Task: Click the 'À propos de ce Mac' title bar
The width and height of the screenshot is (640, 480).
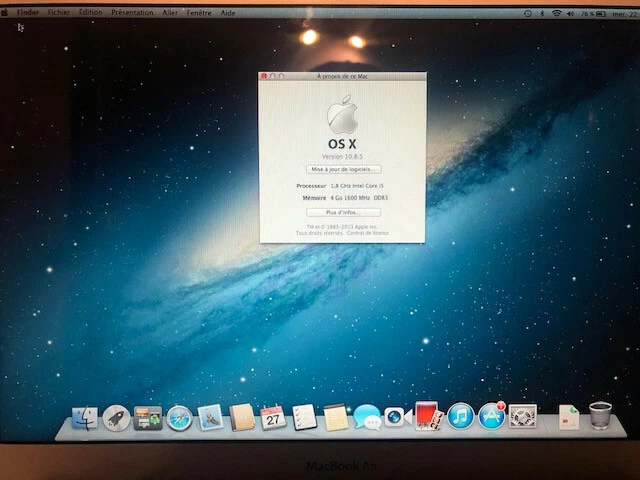Action: (x=342, y=76)
